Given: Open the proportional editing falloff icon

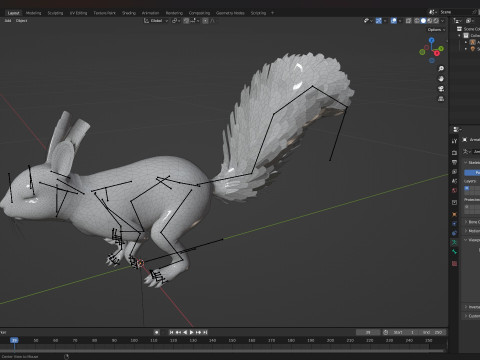Looking at the screenshot, I should pyautogui.click(x=213, y=21).
